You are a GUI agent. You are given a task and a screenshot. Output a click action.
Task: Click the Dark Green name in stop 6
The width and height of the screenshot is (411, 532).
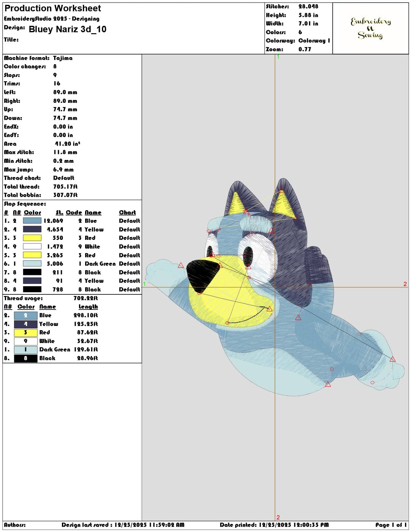(100, 264)
